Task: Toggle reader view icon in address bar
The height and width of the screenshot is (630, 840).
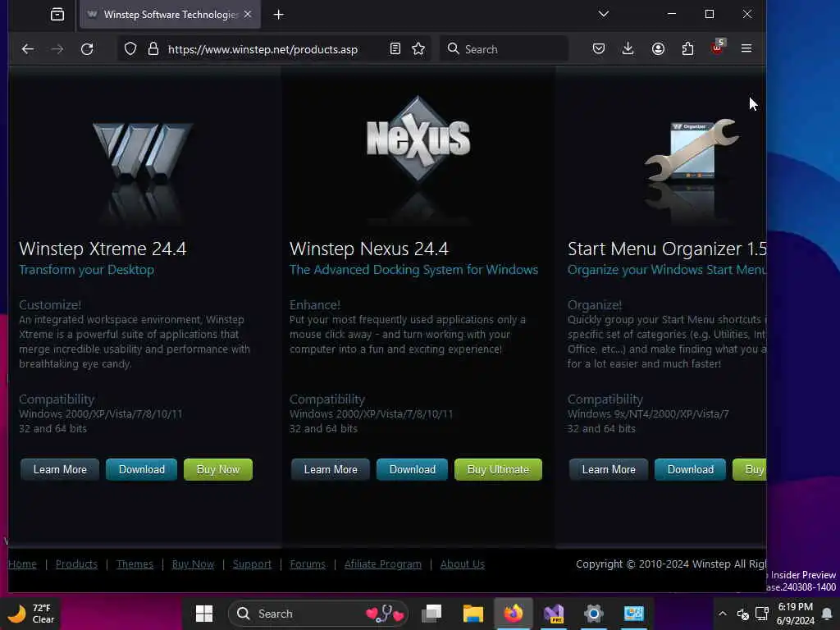Action: click(395, 48)
